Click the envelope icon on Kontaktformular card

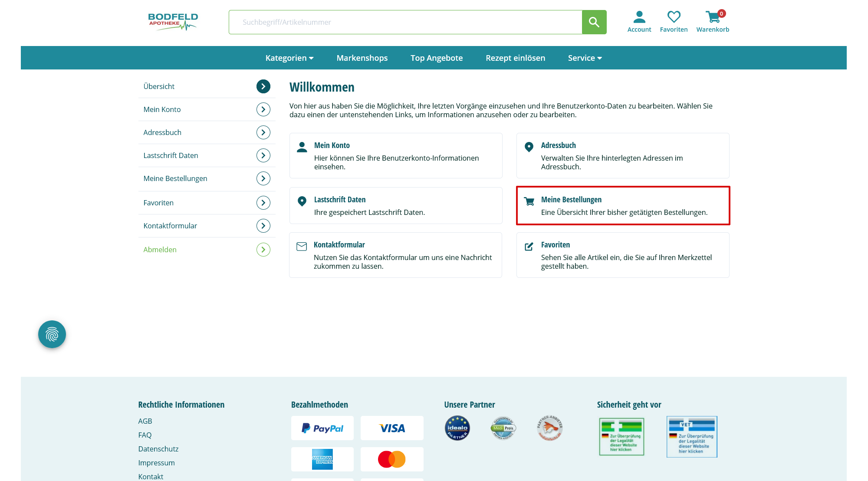(302, 247)
